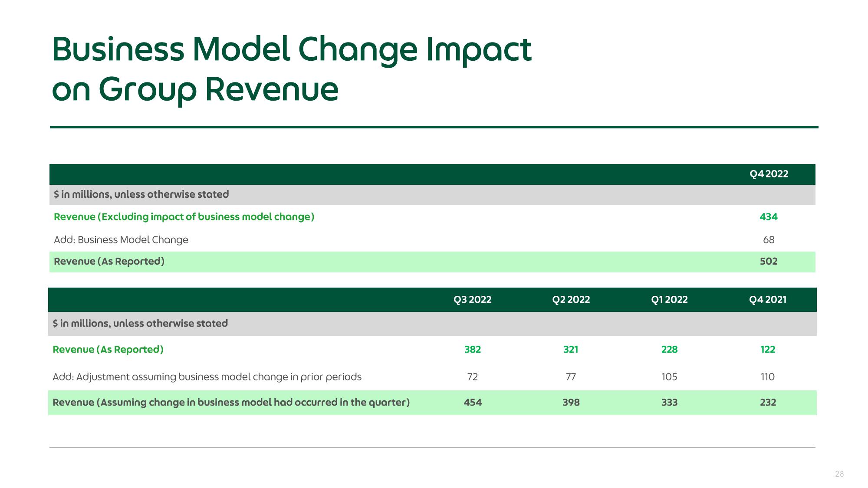Viewport: 868px width, 488px height.
Task: Select the adjusted revenue 333
Action: click(669, 403)
